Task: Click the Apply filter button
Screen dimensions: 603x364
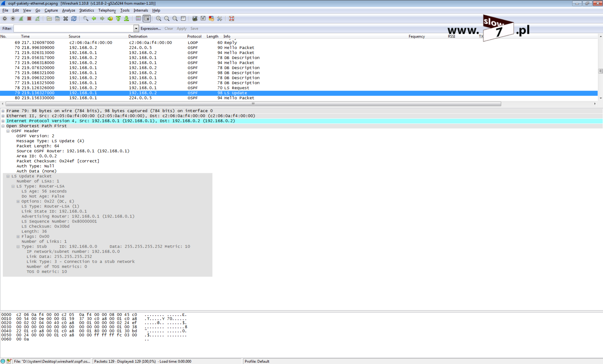Action: pyautogui.click(x=182, y=29)
